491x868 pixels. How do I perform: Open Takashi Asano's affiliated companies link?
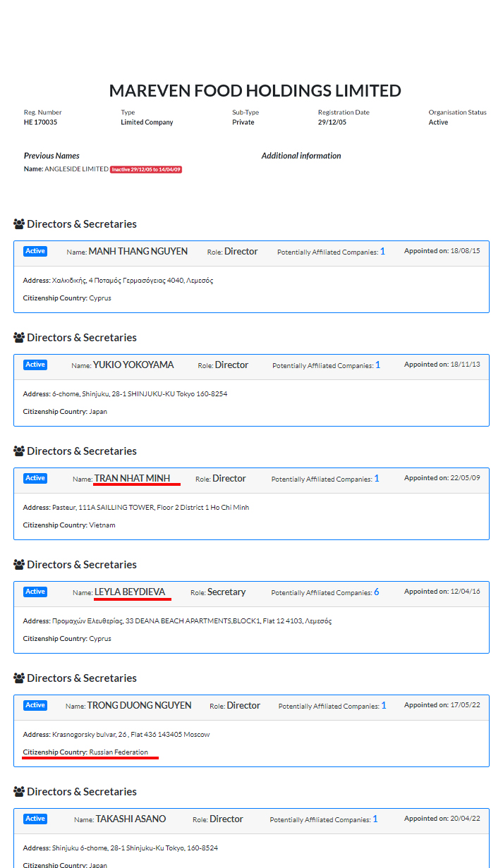pos(375,819)
